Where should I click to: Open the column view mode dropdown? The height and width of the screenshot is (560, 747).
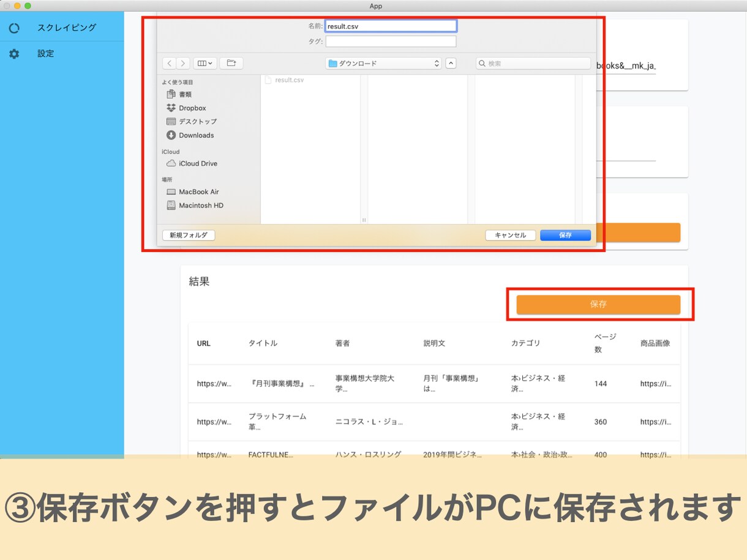[x=205, y=63]
